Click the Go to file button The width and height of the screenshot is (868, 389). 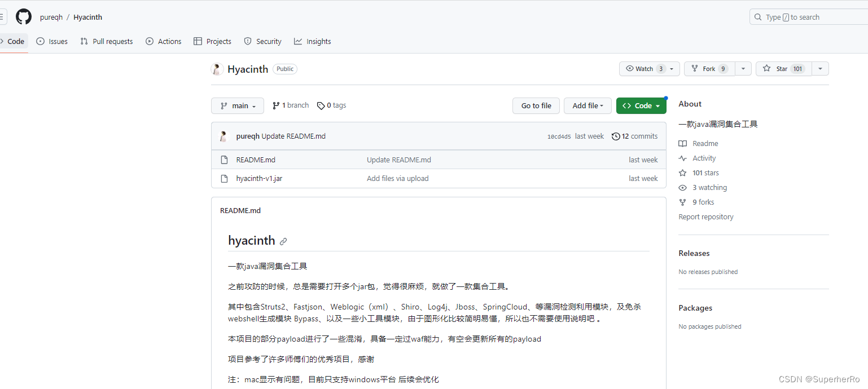[535, 105]
